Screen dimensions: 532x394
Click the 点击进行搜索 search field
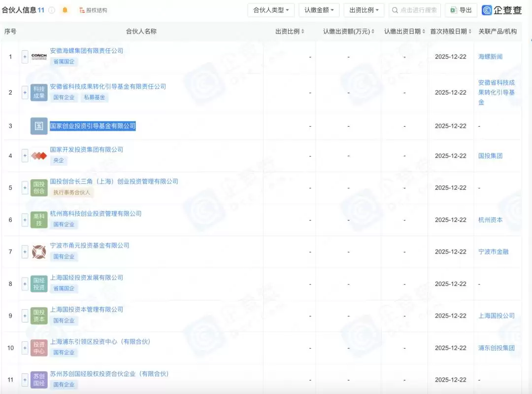[x=414, y=10]
